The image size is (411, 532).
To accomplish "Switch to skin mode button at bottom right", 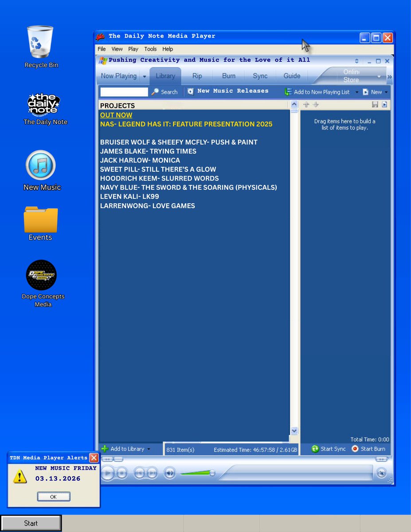I will [x=381, y=473].
